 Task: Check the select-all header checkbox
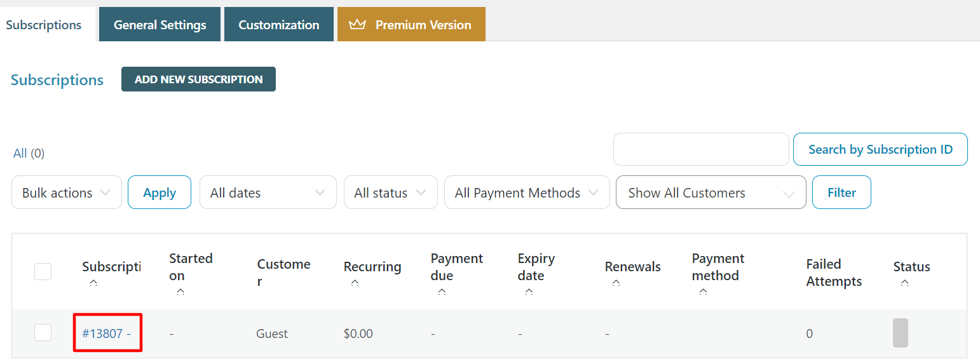(43, 272)
